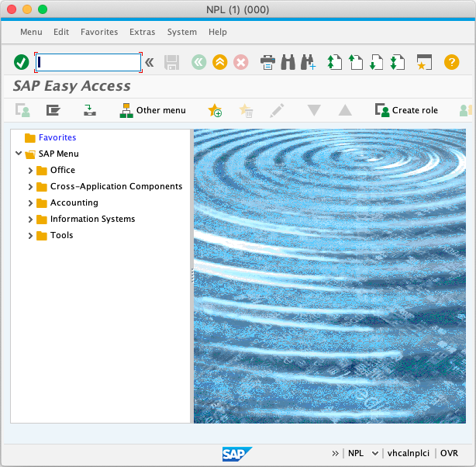The height and width of the screenshot is (467, 476).
Task: Select the Information Systems label
Action: (x=92, y=219)
